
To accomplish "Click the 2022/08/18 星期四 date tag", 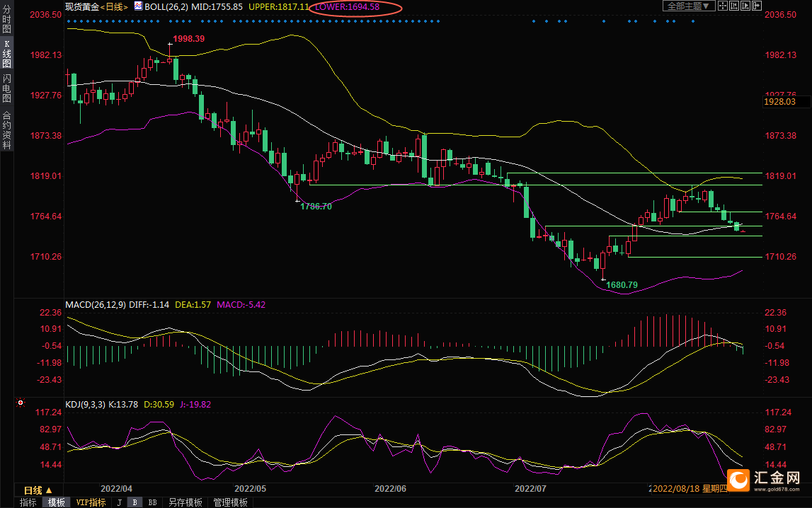I will point(690,489).
